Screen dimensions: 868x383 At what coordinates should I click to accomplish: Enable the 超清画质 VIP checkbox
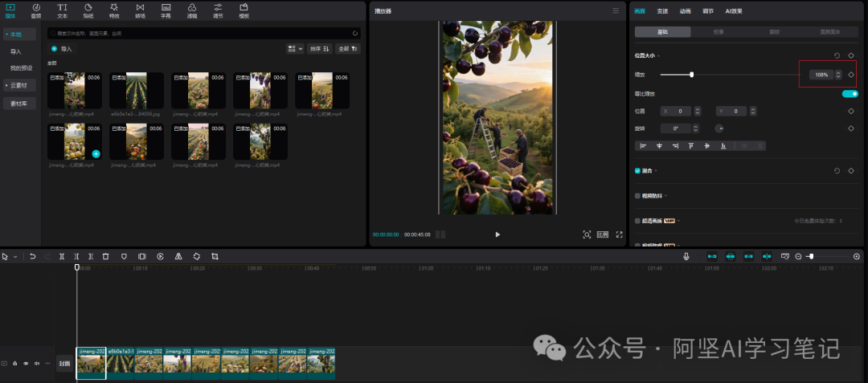pos(637,221)
